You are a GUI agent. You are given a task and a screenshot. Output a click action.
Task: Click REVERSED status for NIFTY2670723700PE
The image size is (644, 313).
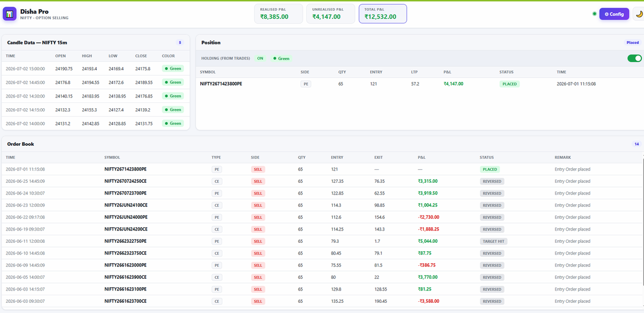(x=492, y=193)
